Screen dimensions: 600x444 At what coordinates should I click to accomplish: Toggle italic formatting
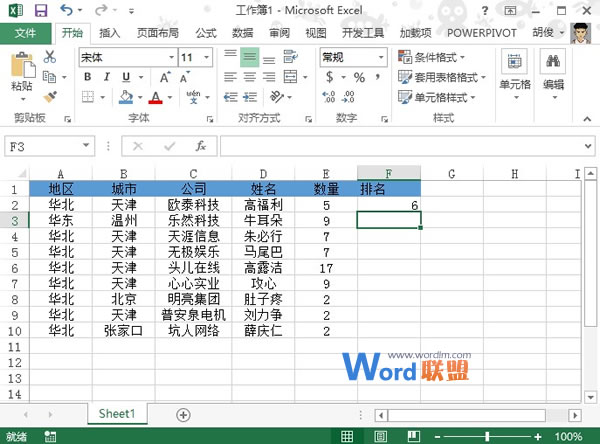pyautogui.click(x=107, y=77)
